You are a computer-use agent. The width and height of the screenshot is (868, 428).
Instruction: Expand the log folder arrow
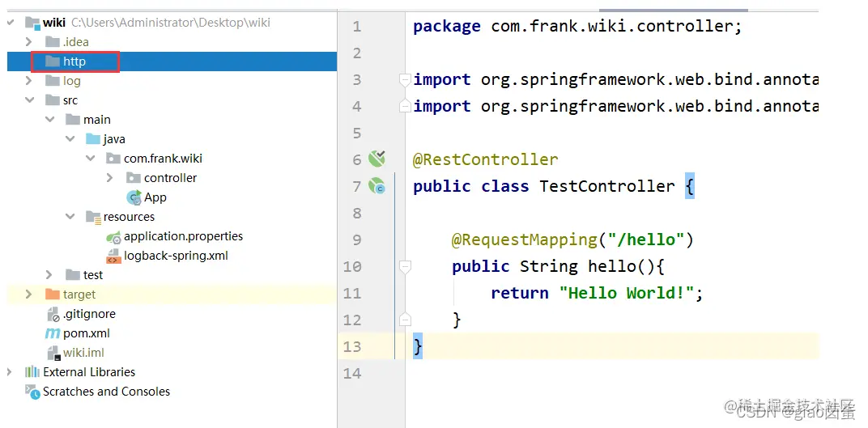[29, 81]
